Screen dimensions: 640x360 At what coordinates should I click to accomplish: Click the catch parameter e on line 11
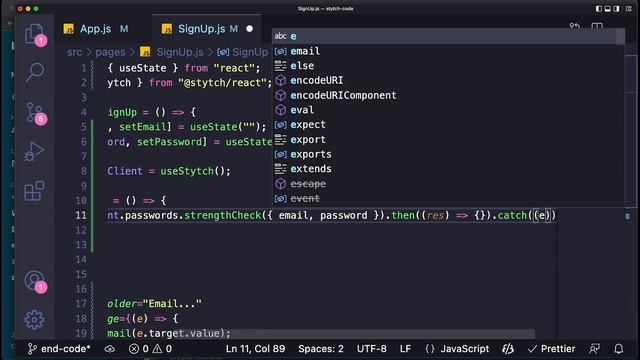542,215
